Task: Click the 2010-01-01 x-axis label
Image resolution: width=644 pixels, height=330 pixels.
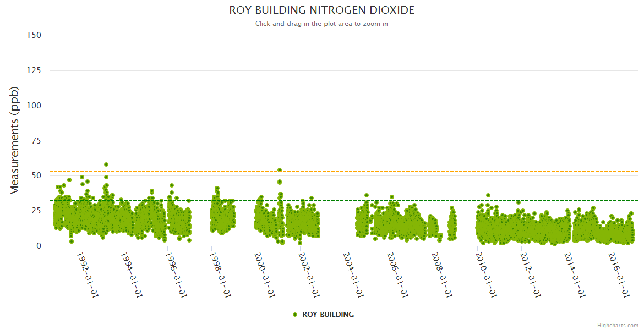Action: pos(487,275)
